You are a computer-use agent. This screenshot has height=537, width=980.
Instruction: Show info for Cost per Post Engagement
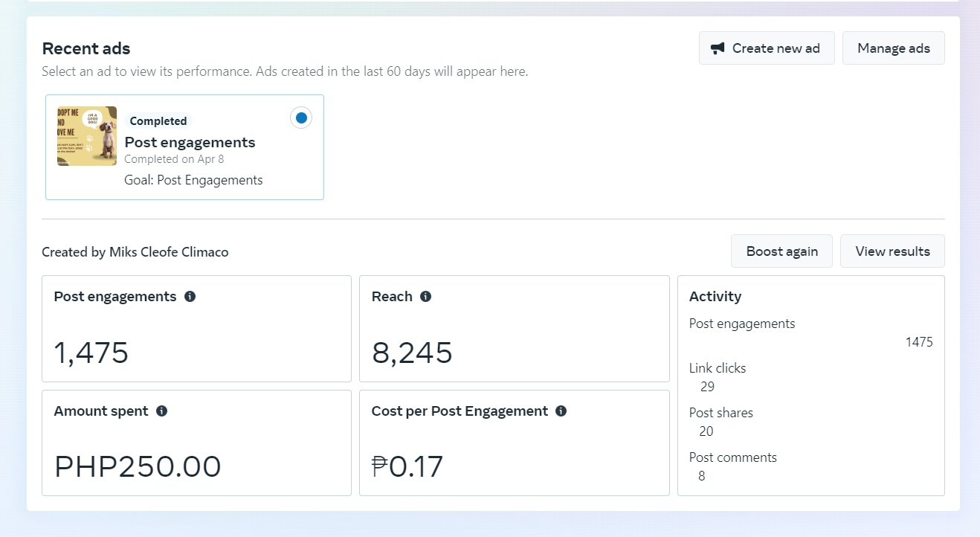click(561, 411)
